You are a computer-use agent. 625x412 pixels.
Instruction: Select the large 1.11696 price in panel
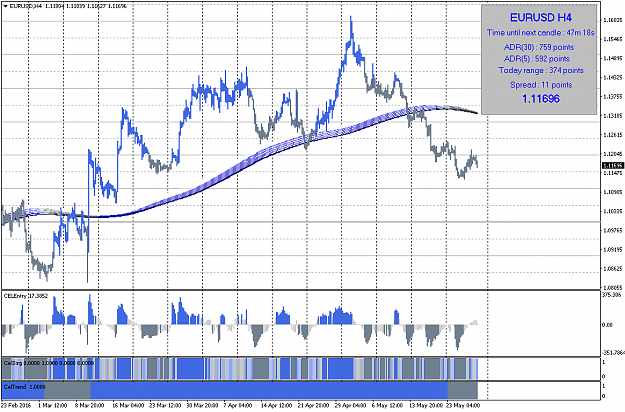click(x=541, y=98)
